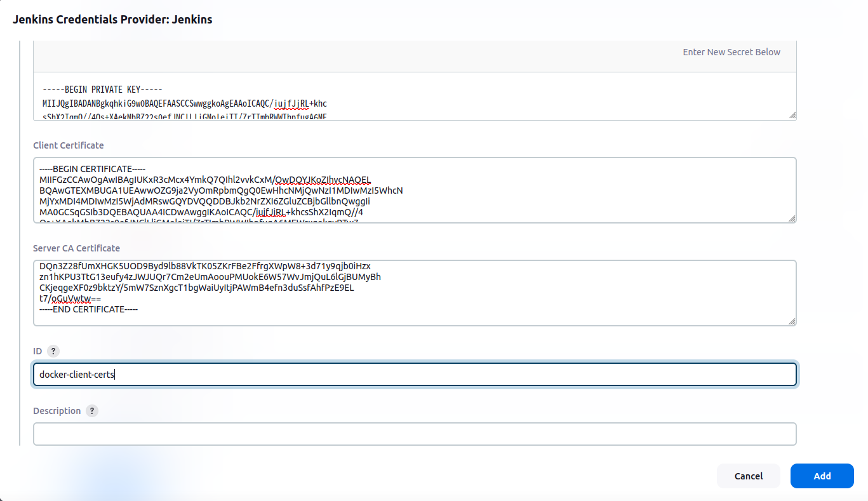
Task: Grab the private key textarea resize handle
Action: [x=791, y=115]
